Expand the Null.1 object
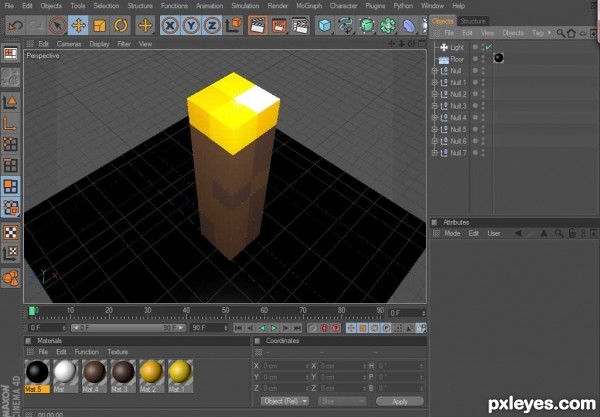The image size is (600, 417). [434, 83]
